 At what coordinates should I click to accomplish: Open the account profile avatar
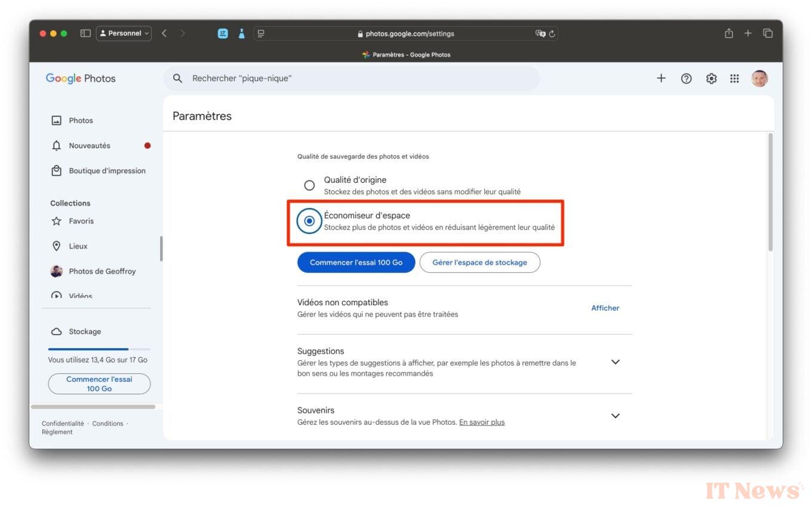click(x=759, y=78)
